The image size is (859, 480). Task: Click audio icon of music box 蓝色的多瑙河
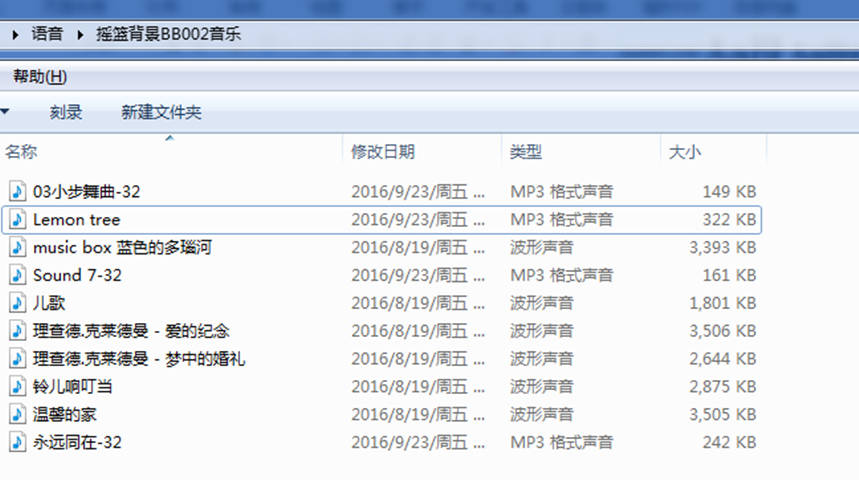[x=18, y=248]
